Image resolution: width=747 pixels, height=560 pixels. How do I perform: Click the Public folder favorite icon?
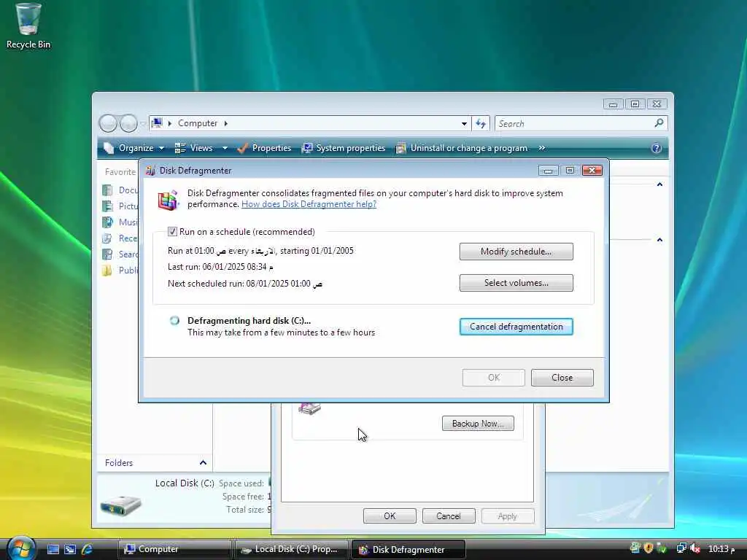[108, 271]
